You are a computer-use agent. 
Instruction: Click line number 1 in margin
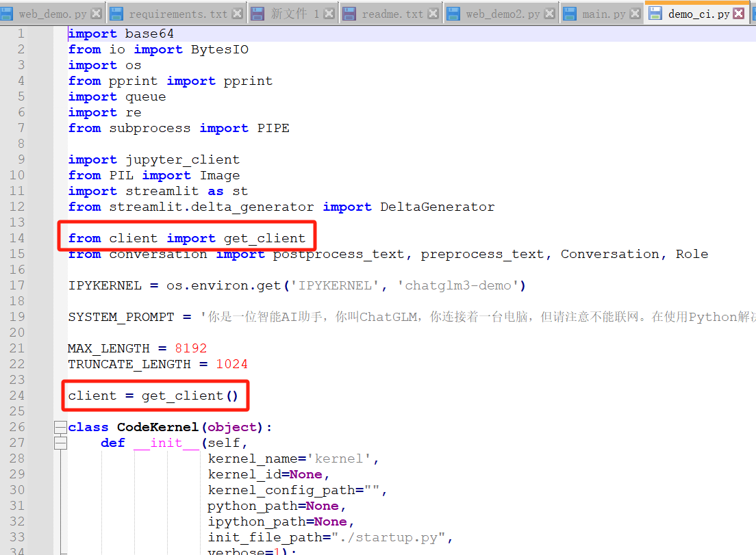(21, 34)
